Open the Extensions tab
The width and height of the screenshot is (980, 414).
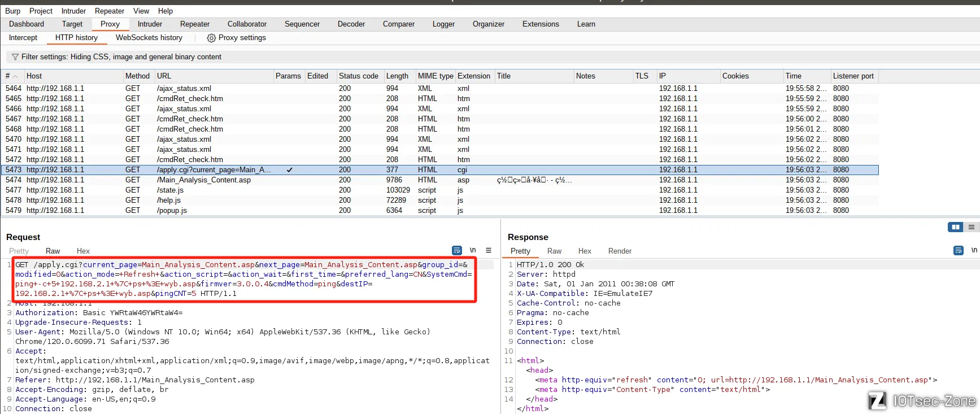pos(541,24)
